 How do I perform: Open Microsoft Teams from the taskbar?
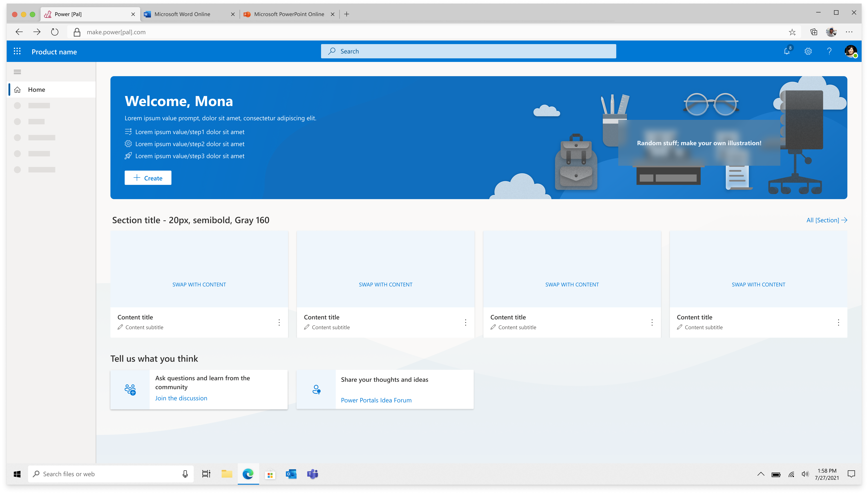[312, 474]
